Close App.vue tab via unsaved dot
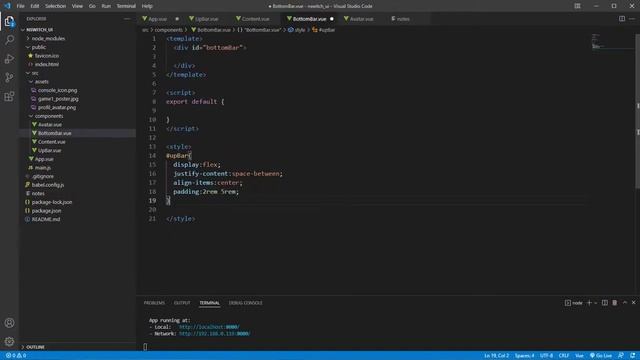This screenshot has height=360, width=640. tap(177, 19)
